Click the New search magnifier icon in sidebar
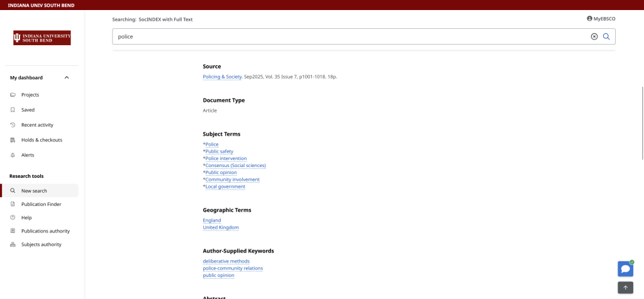644x299 pixels. coord(13,191)
